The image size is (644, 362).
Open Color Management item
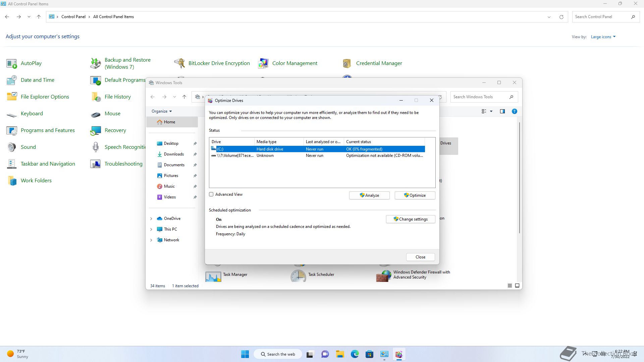click(288, 63)
